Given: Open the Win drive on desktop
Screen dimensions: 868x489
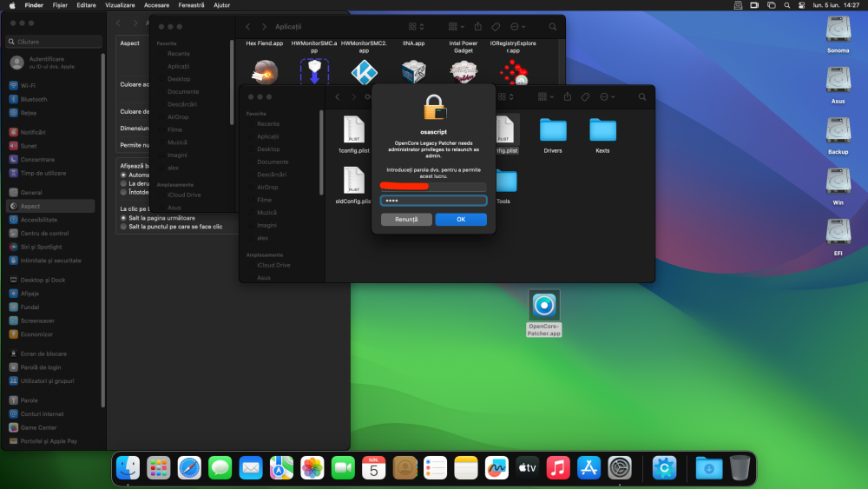Looking at the screenshot, I should tap(838, 187).
